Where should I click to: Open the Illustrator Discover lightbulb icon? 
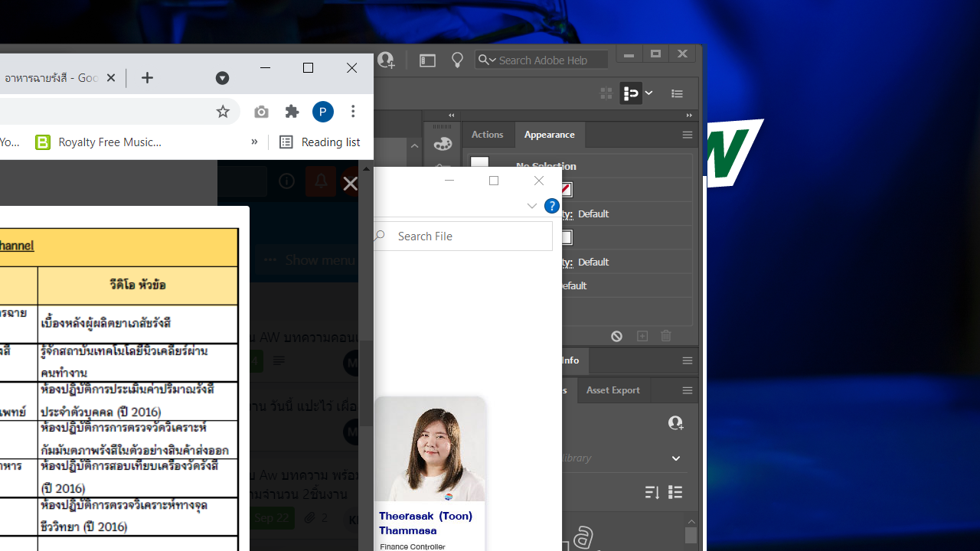[457, 60]
